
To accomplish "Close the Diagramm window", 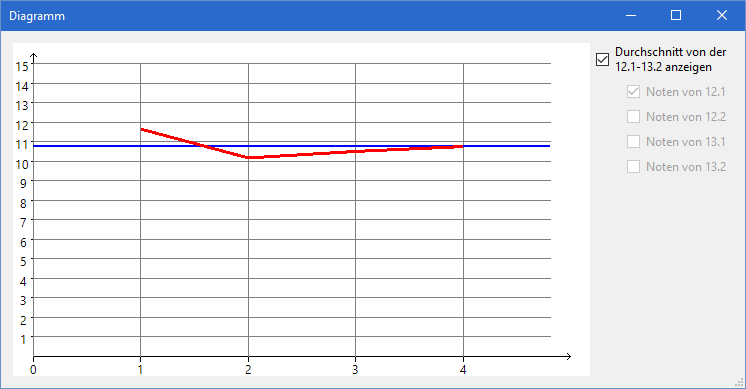I will [x=722, y=15].
